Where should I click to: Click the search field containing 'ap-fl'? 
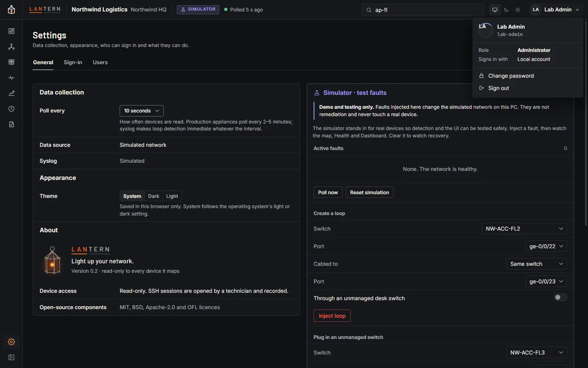pos(423,10)
